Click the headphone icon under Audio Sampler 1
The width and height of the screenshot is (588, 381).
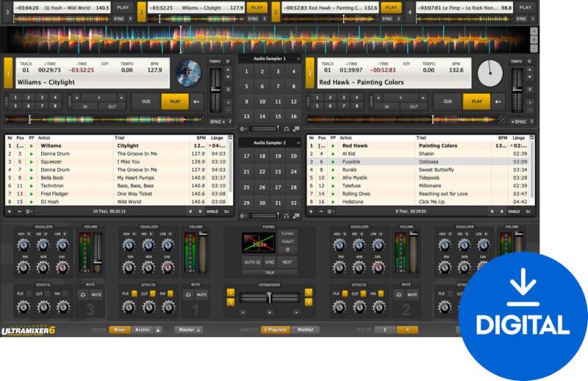pyautogui.click(x=286, y=128)
